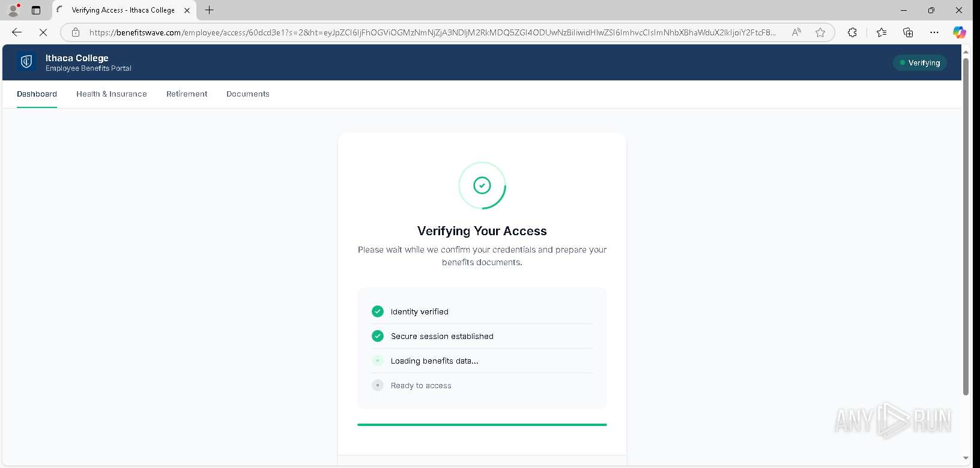Click 'Employee Benefits Portal' subtitle

click(88, 68)
